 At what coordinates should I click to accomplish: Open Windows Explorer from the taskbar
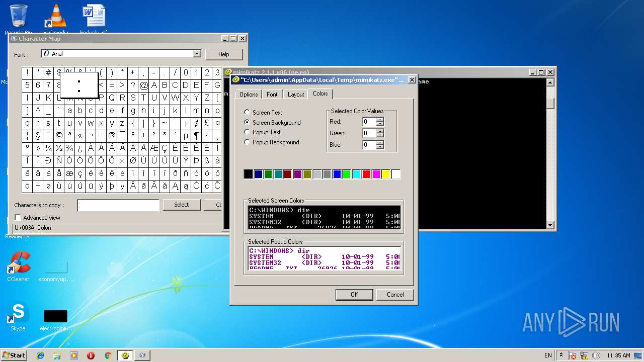click(57, 355)
